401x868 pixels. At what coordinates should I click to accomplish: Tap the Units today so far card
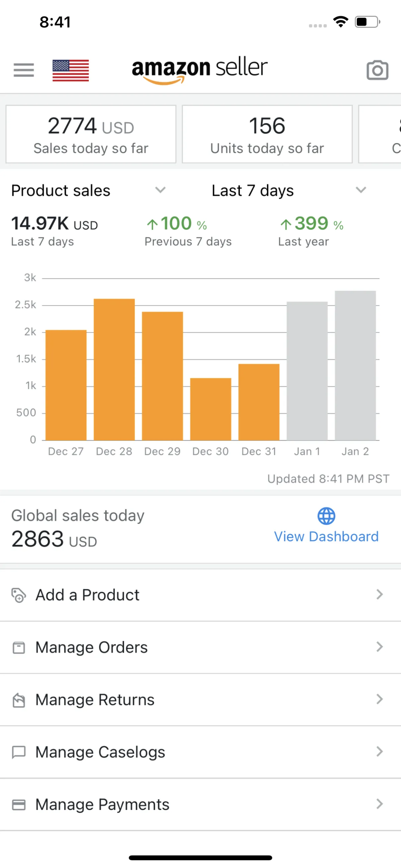coord(267,134)
